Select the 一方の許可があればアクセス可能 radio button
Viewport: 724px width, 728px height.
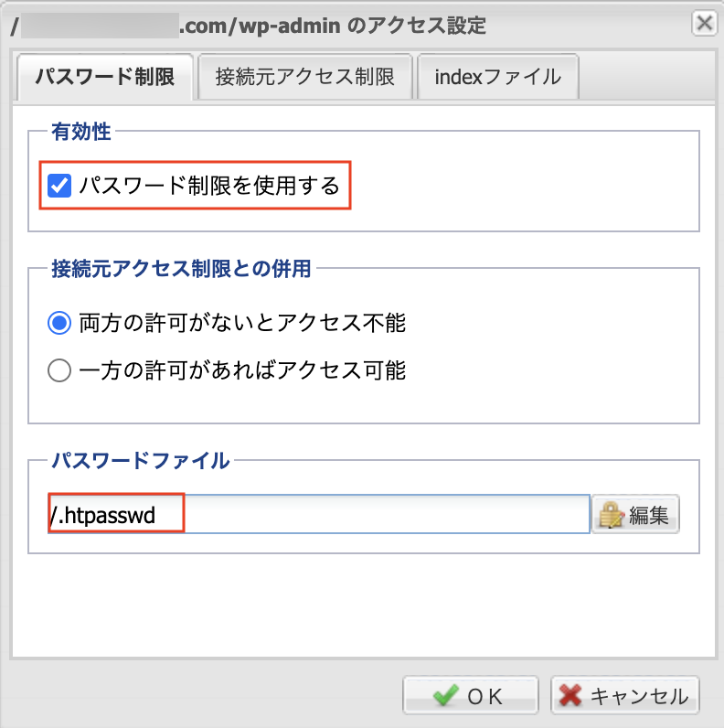coord(59,370)
